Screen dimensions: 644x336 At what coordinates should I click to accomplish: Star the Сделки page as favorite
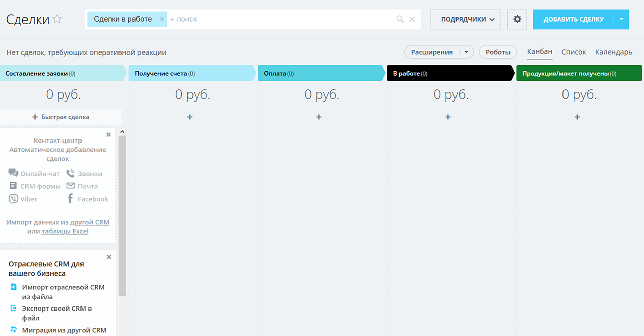pyautogui.click(x=57, y=19)
